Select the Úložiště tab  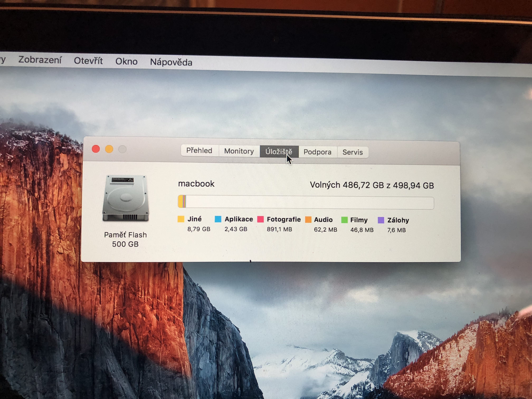(279, 151)
